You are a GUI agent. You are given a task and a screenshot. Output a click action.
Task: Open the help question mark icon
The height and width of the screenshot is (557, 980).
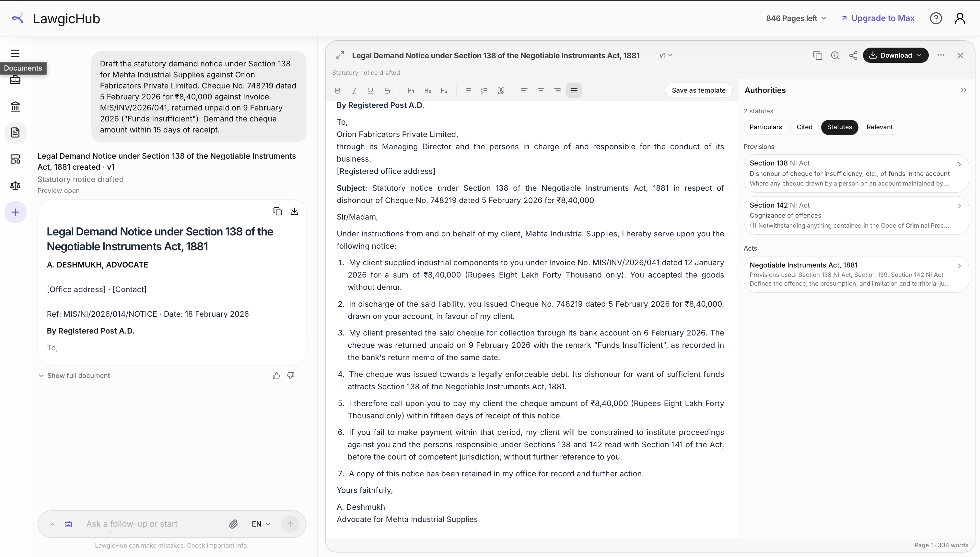click(x=936, y=18)
